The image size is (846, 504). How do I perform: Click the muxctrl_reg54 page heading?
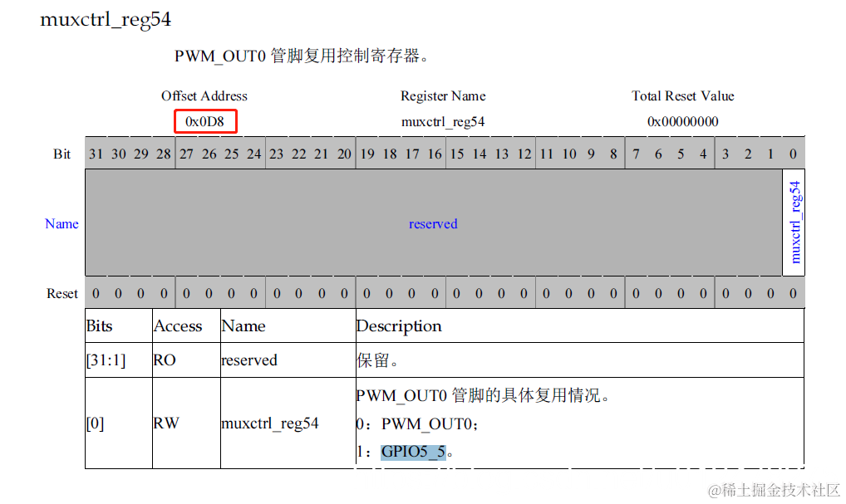(106, 19)
